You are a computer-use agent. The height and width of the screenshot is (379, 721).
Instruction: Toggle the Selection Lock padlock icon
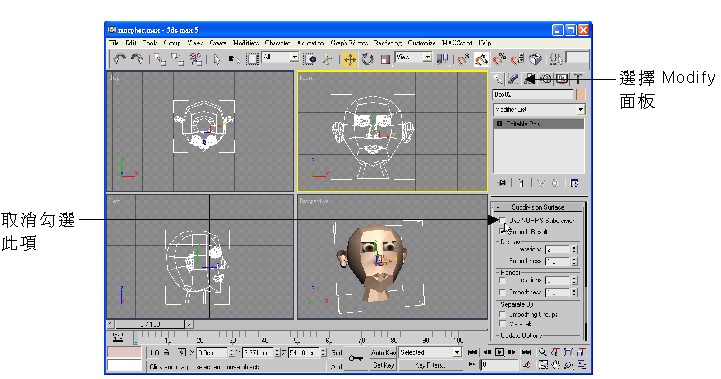pos(166,352)
